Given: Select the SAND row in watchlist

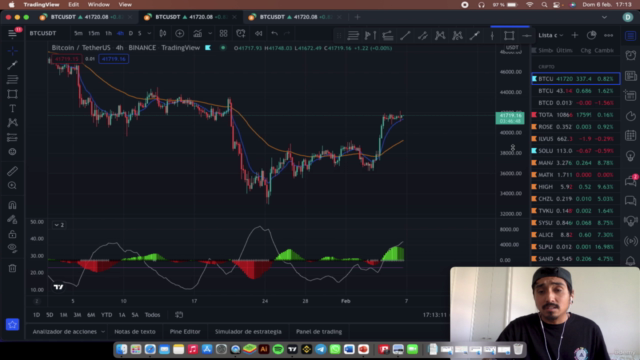Looking at the screenshot, I should (576, 259).
